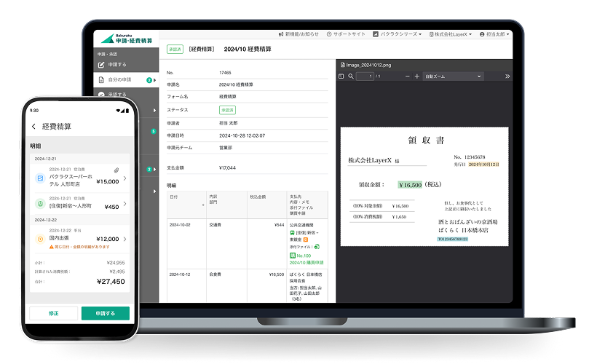597x364 pixels.
Task: Toggle the PDF viewer sidebar icon
Action: click(x=341, y=76)
